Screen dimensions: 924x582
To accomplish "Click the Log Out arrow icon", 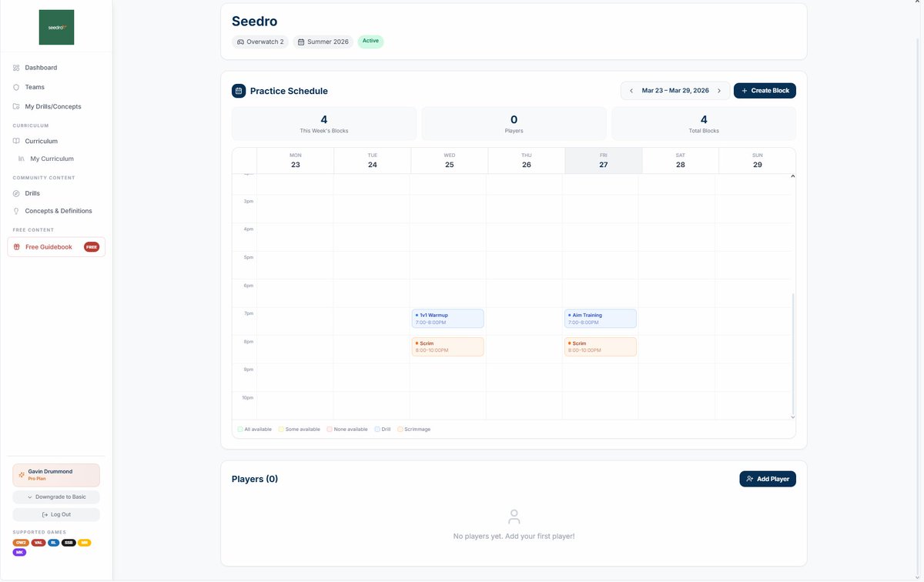I will pos(45,514).
